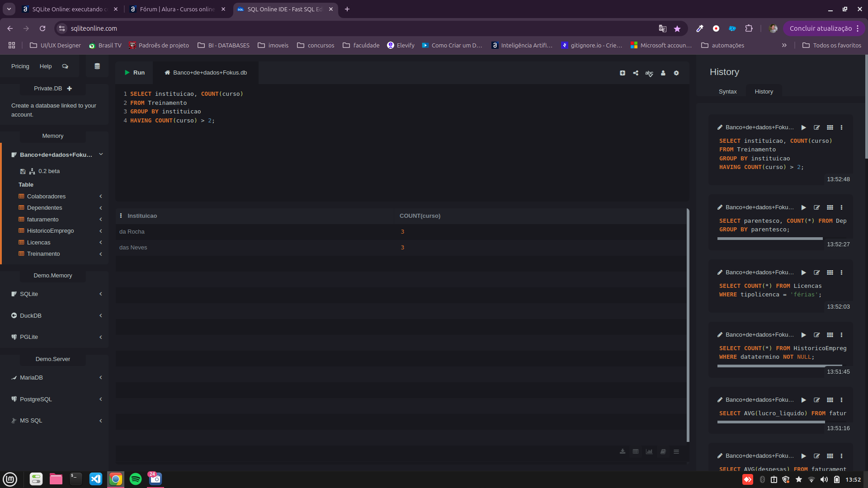Switch to the History tab
This screenshot has height=488, width=868.
764,92
